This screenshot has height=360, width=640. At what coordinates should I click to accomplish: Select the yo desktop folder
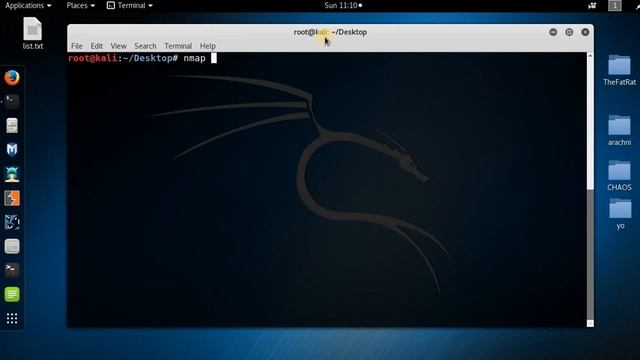620,214
